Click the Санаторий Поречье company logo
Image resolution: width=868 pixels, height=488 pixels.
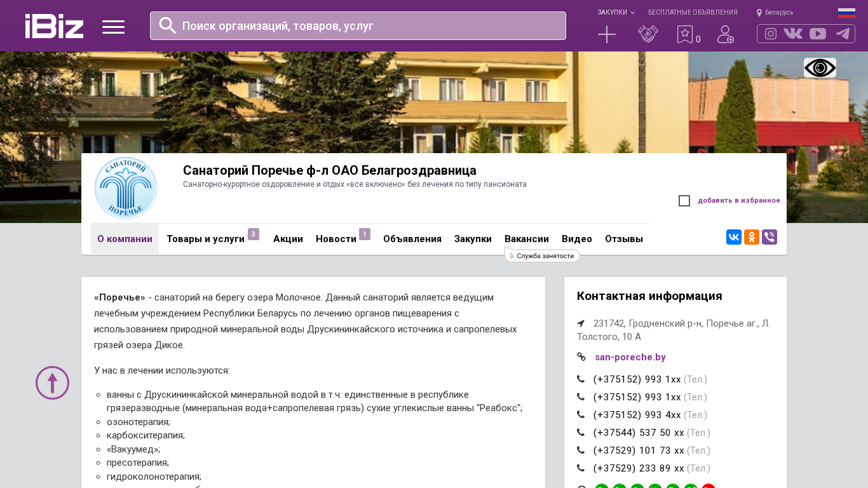click(x=126, y=188)
